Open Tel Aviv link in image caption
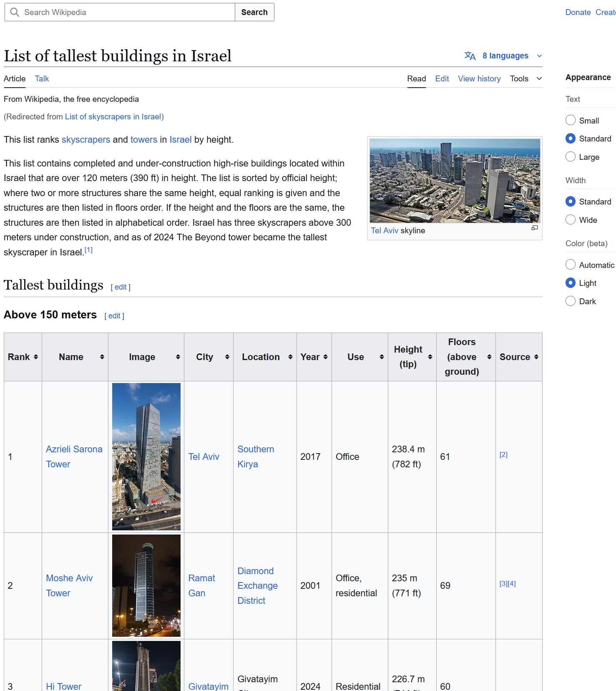The width and height of the screenshot is (616, 691). coord(385,230)
